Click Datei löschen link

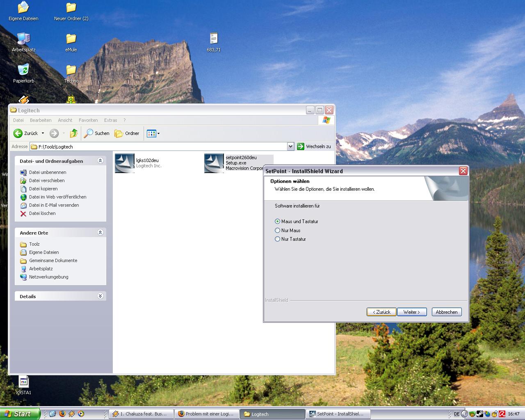[x=42, y=213]
